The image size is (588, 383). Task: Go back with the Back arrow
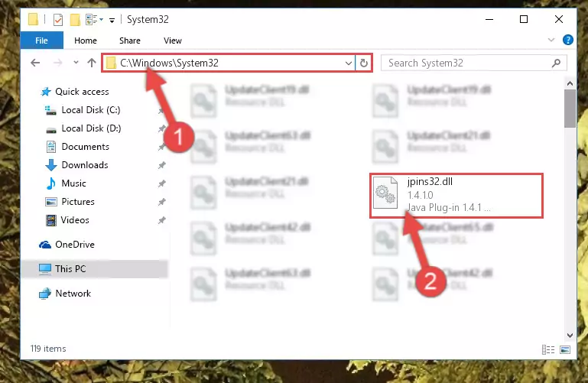pos(35,63)
